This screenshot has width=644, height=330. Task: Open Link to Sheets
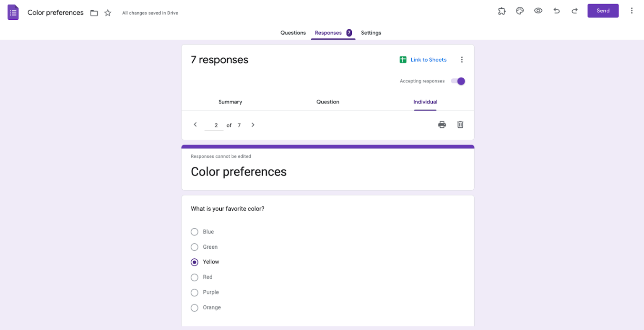tap(428, 59)
